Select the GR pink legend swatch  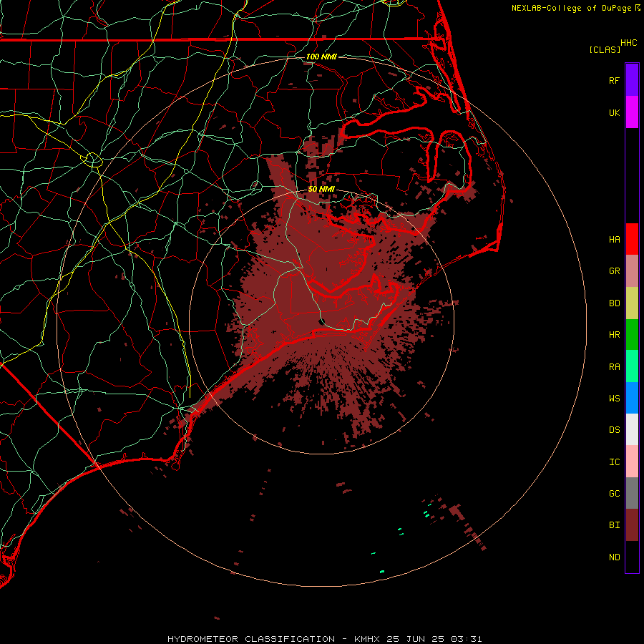tap(632, 270)
